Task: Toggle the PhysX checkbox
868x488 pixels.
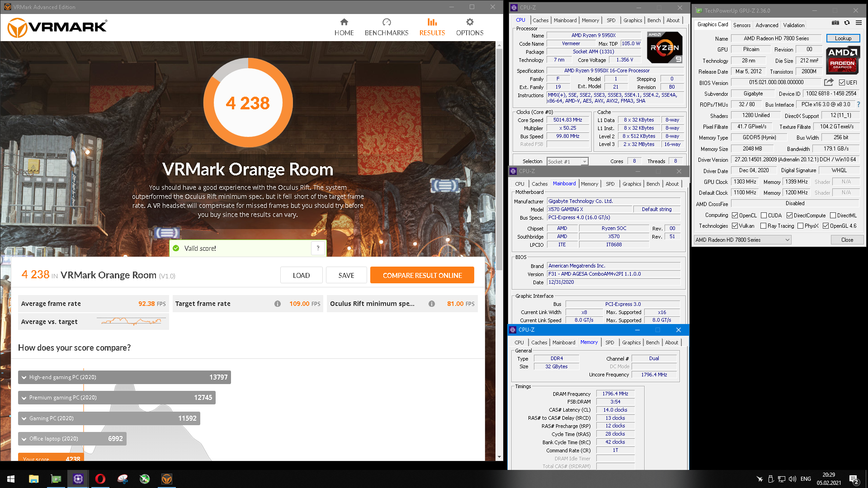Action: click(x=801, y=226)
